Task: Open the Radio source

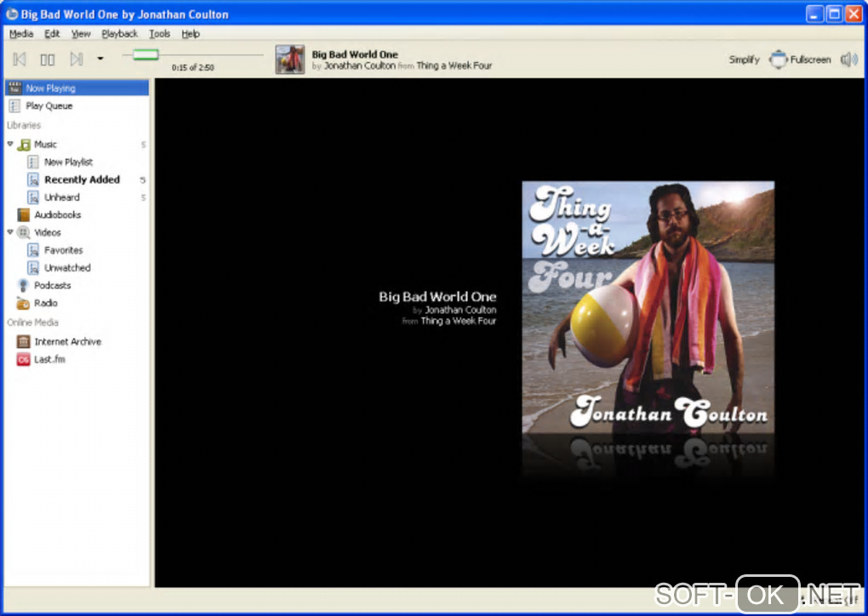Action: pos(46,303)
